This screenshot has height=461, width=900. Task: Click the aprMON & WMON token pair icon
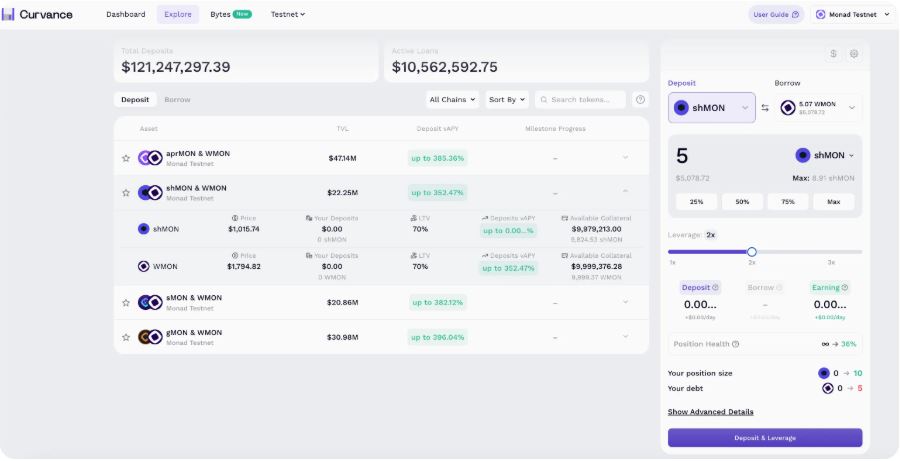[150, 158]
